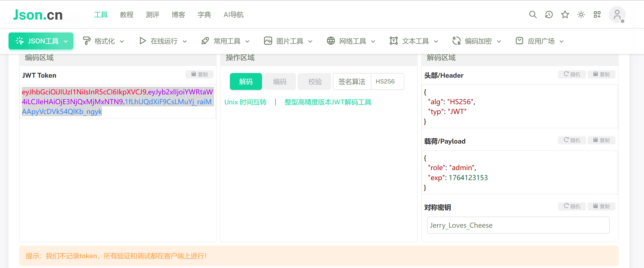Open the 教程 nav tab

126,15
